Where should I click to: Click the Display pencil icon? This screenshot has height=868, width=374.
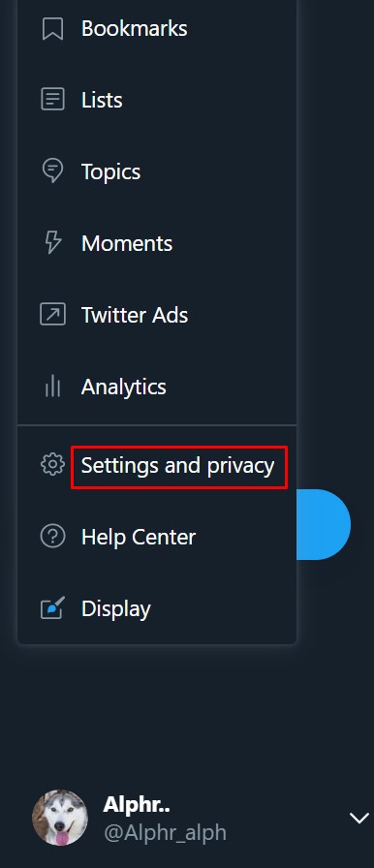pyautogui.click(x=52, y=608)
